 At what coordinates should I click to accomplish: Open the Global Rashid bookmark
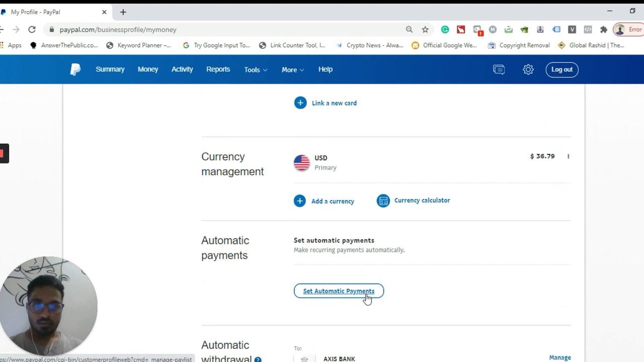[591, 45]
